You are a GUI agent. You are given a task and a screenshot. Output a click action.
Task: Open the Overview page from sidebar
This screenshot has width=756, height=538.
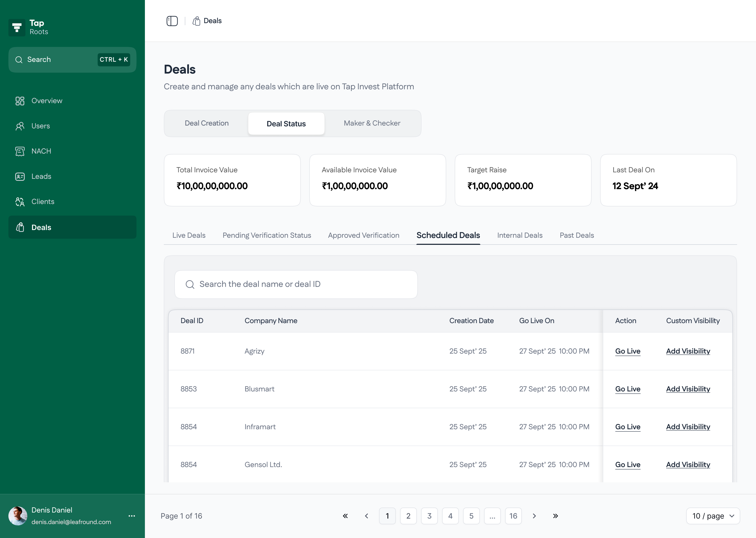[72, 101]
